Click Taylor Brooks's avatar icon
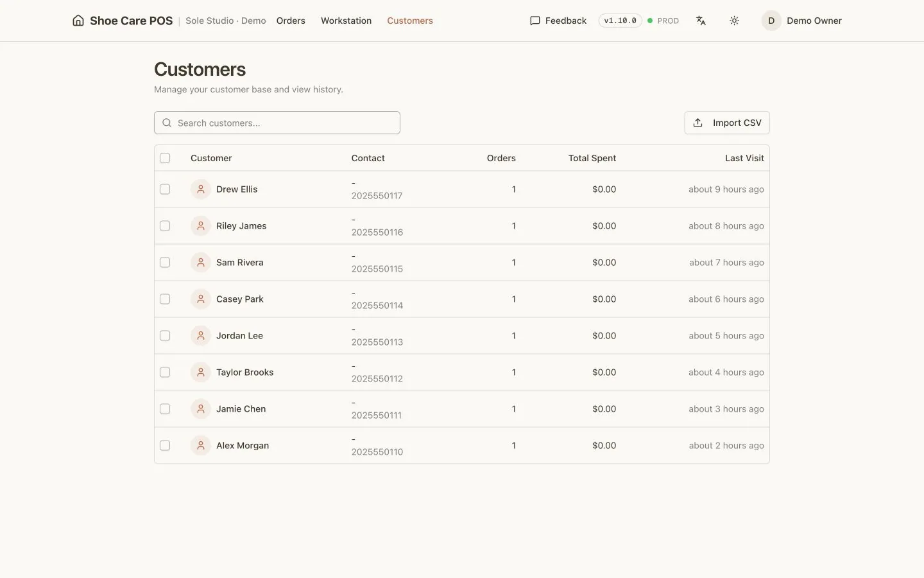The width and height of the screenshot is (924, 578). [201, 372]
